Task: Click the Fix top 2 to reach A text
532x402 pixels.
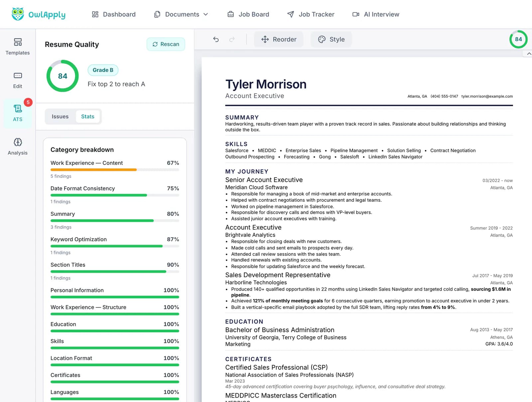Action: click(116, 84)
